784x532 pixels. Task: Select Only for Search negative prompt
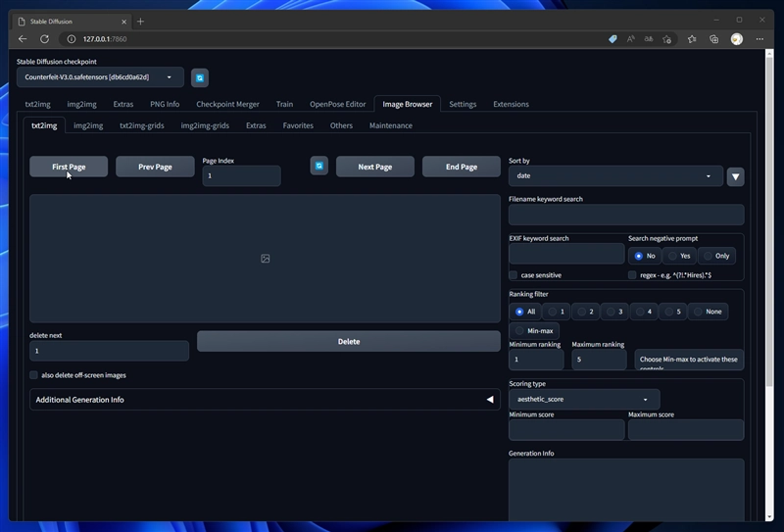click(716, 256)
